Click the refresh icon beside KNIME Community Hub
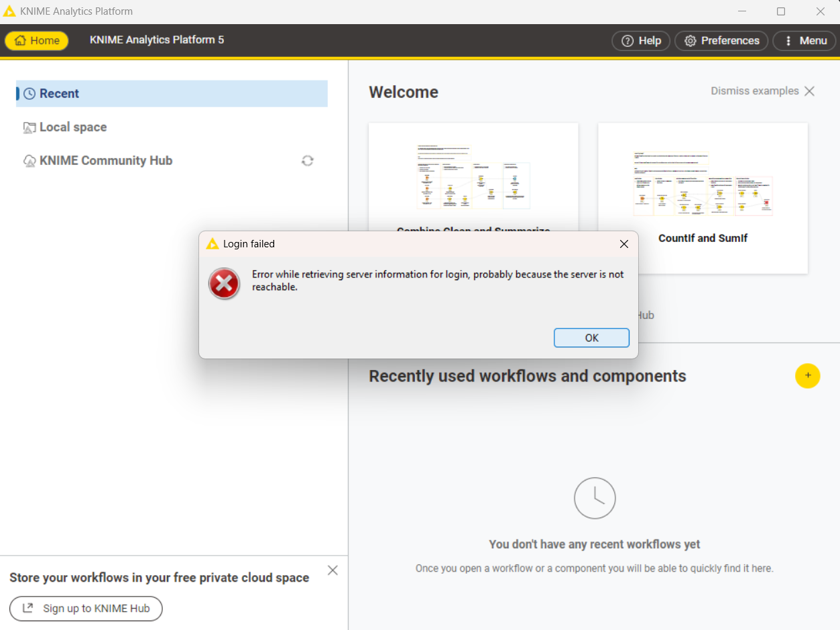The height and width of the screenshot is (630, 840). [x=308, y=161]
